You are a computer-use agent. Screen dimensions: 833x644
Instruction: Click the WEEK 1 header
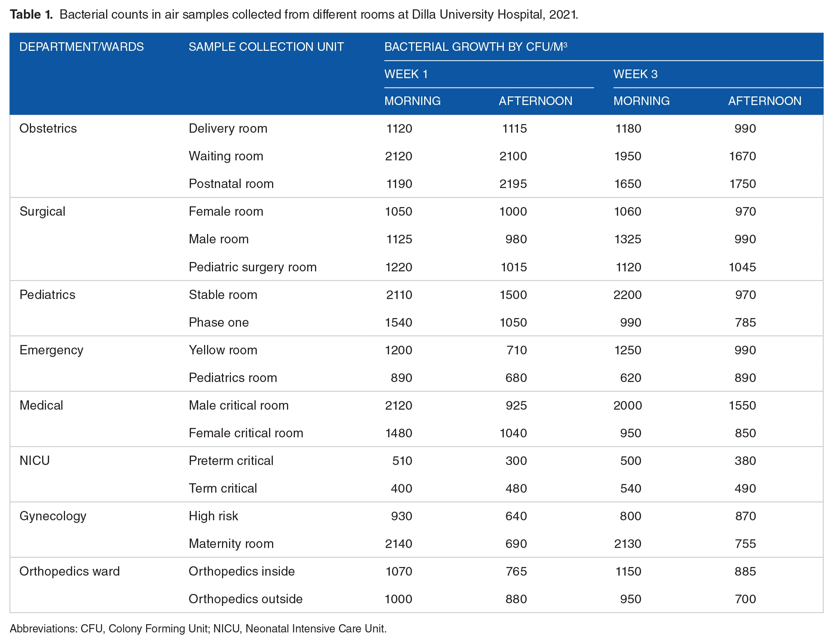[x=406, y=74]
